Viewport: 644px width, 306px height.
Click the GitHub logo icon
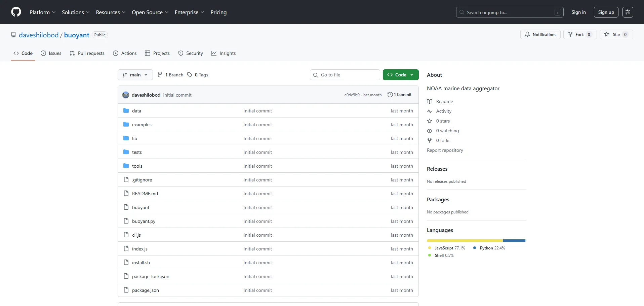tap(16, 12)
